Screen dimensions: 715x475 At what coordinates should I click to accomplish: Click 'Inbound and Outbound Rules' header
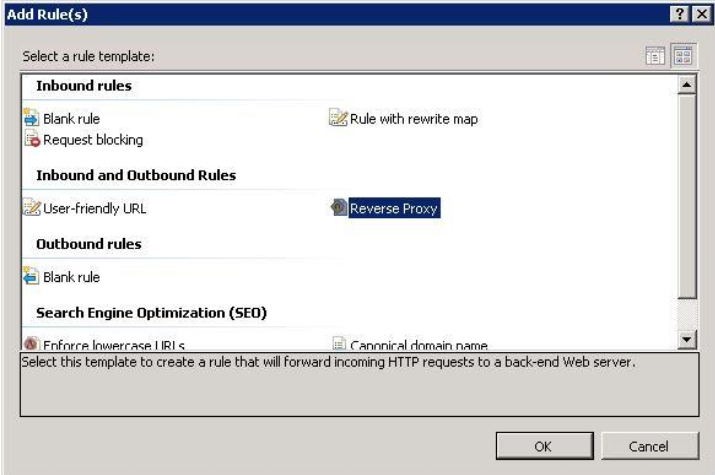[136, 175]
